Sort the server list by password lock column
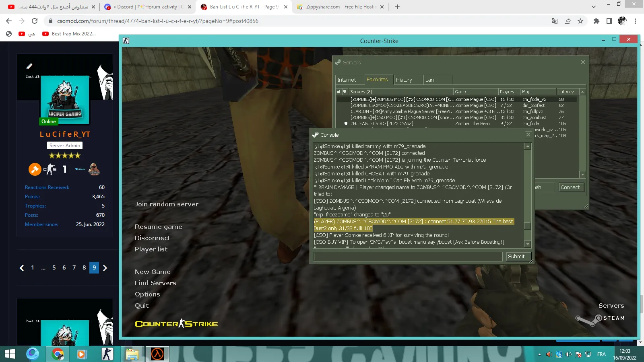 click(x=339, y=92)
